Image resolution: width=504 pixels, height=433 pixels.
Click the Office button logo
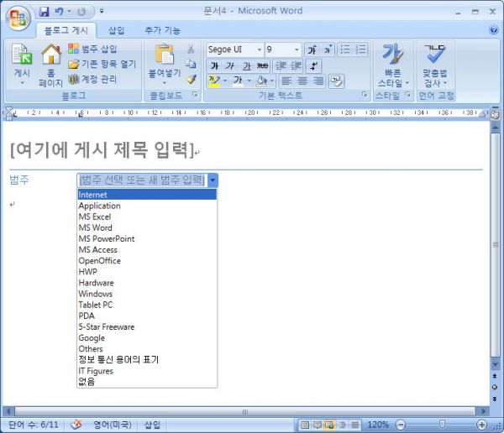18,18
